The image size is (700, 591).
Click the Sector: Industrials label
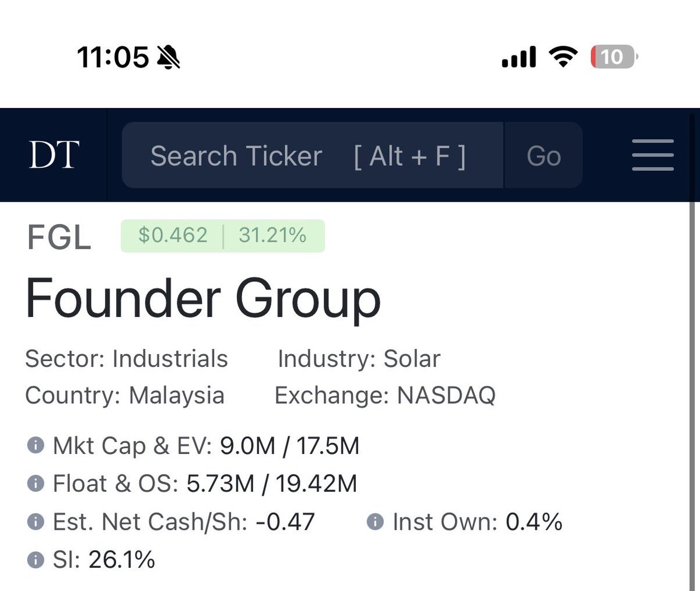(x=127, y=359)
